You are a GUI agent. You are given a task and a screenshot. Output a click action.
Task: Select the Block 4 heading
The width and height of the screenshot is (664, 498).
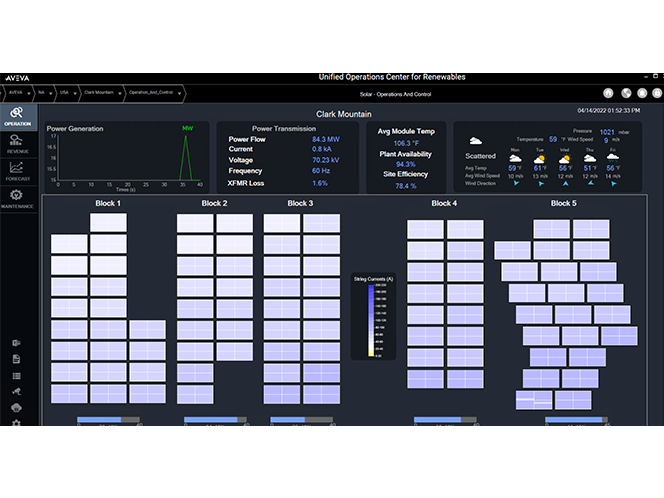pos(444,204)
